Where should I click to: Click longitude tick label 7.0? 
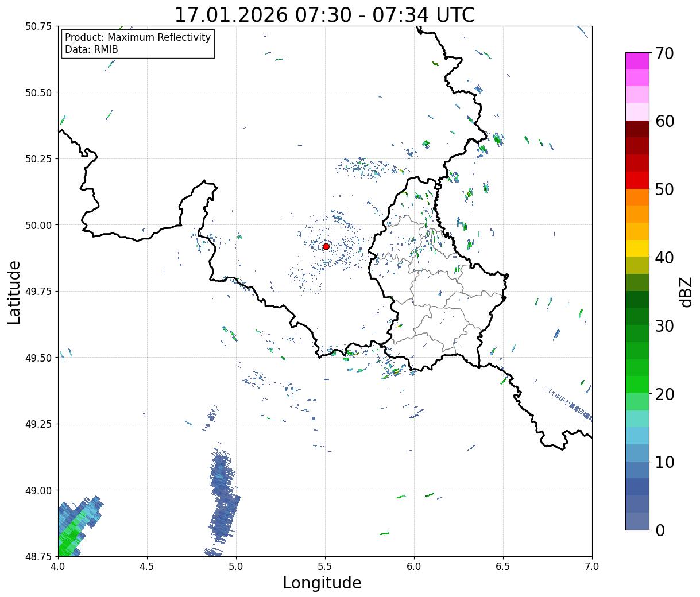tap(592, 566)
